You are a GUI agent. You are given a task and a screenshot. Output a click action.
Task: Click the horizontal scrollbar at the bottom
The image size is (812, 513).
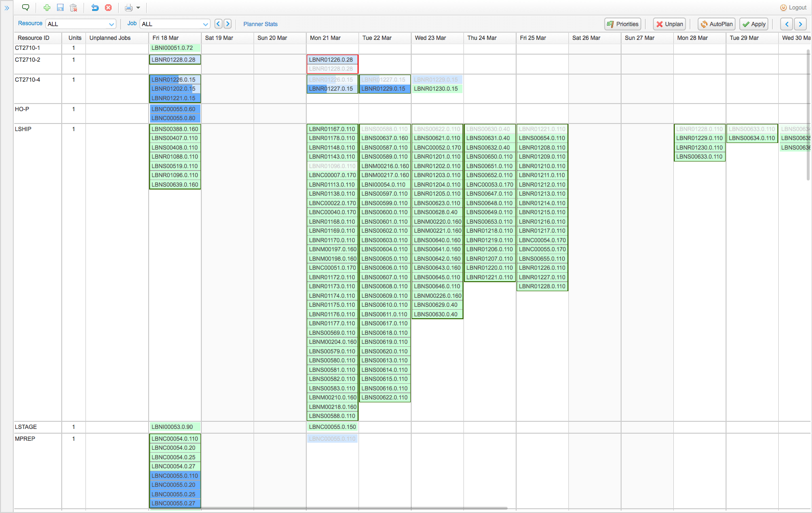coord(352,508)
